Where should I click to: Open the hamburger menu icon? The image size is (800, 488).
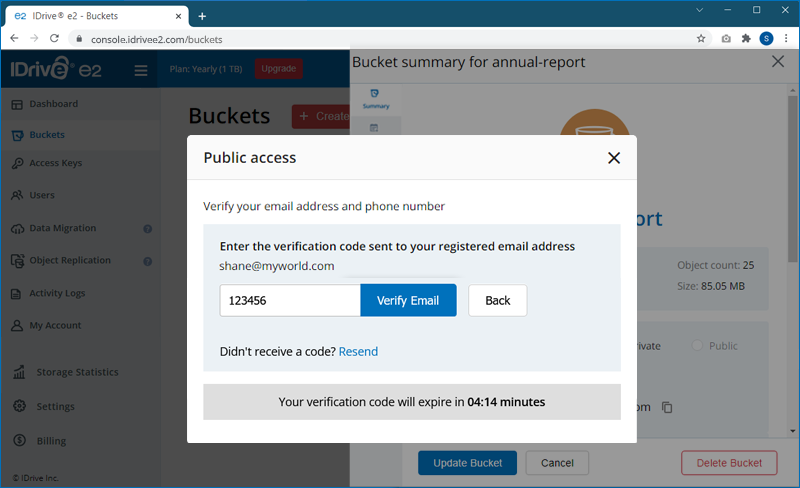[141, 70]
